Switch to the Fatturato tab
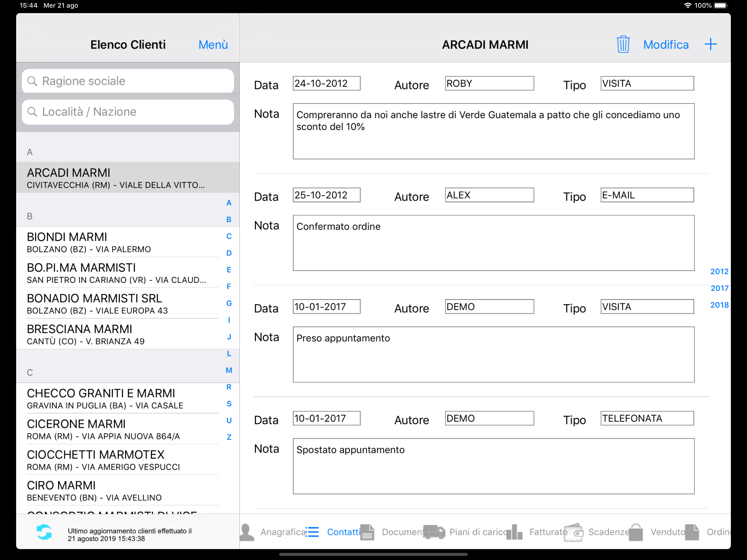Viewport: 747px width, 560px height. point(548,532)
